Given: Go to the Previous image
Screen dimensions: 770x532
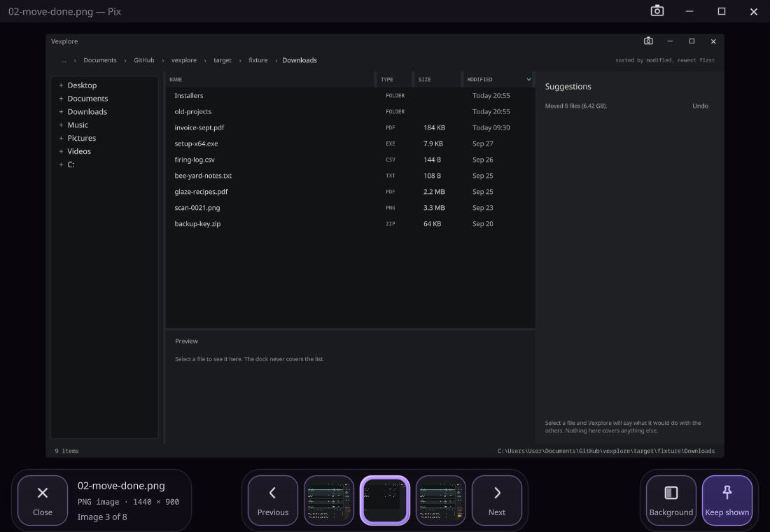Looking at the screenshot, I should [273, 500].
